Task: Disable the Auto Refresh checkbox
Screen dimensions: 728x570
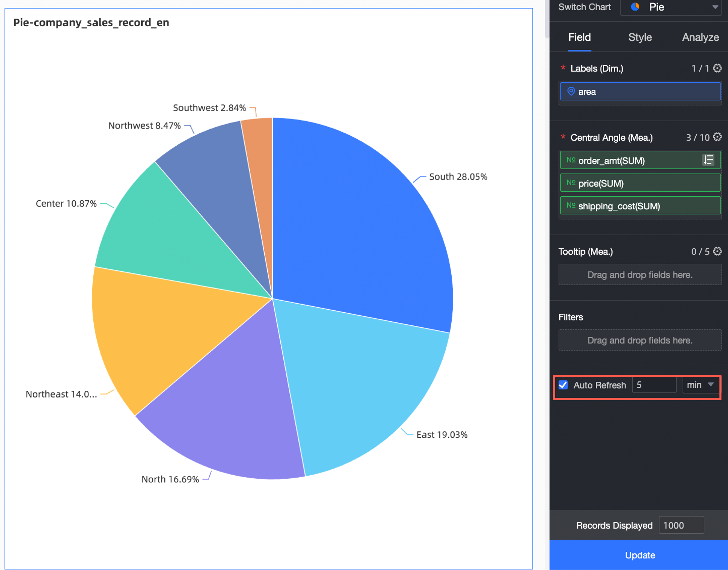Action: pos(563,385)
